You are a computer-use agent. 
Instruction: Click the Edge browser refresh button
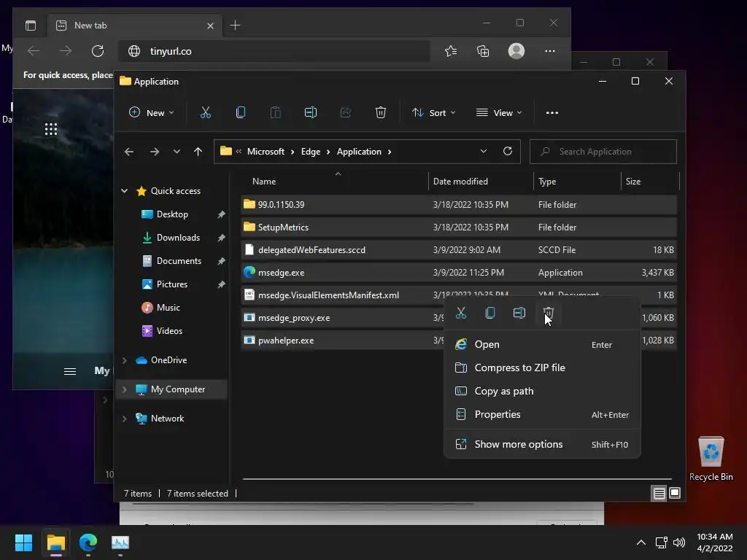click(x=98, y=51)
